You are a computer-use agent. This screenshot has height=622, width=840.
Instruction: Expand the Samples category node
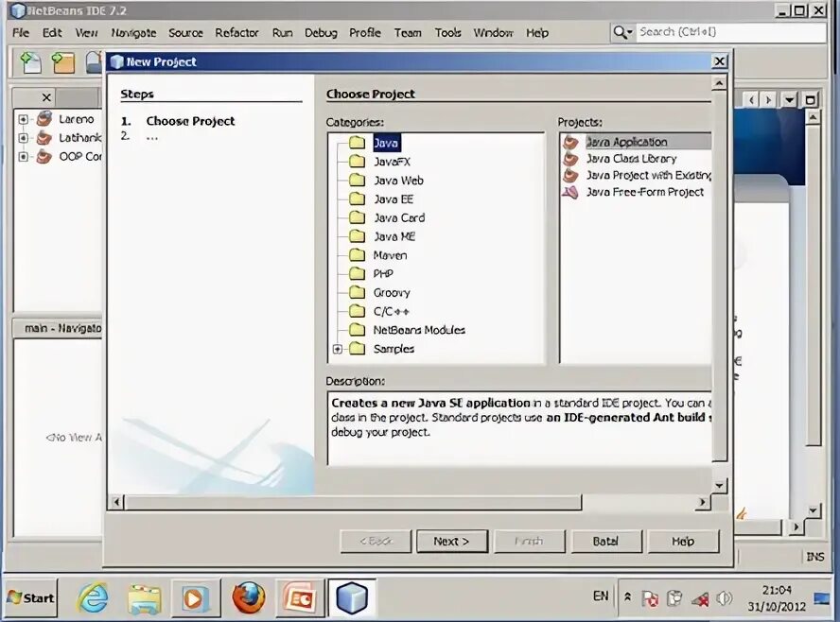337,349
